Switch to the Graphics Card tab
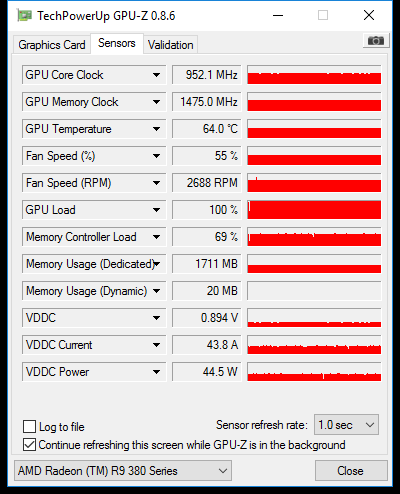 coord(52,45)
